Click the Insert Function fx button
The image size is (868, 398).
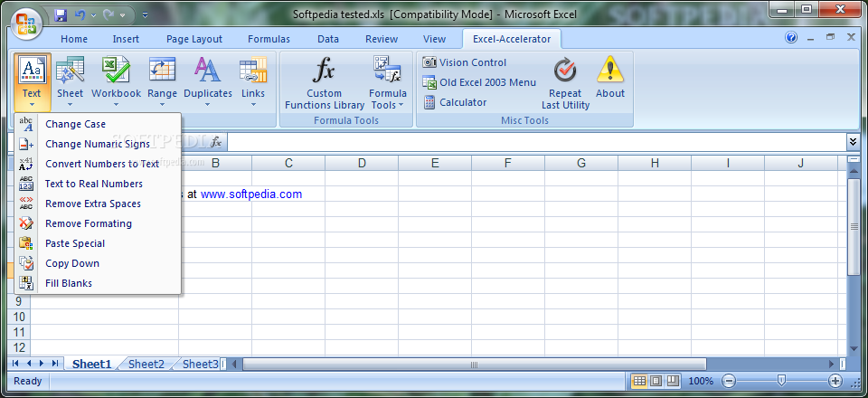coord(216,142)
